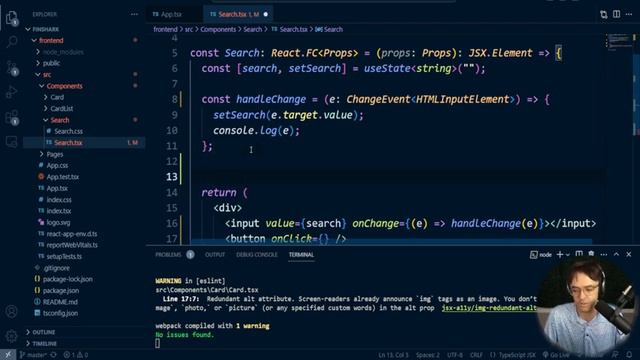640x360 pixels.
Task: Select the Search.tsx editor tab
Action: pyautogui.click(x=238, y=14)
